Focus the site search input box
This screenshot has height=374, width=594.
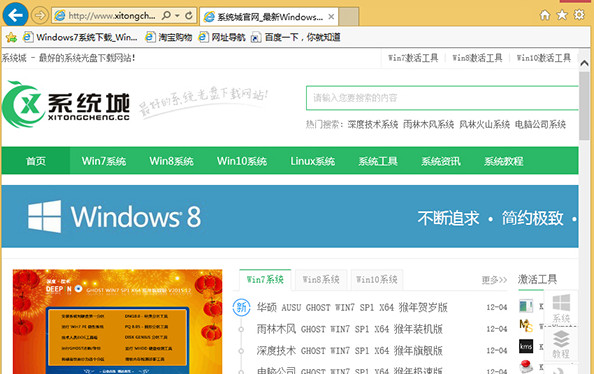[x=442, y=98]
